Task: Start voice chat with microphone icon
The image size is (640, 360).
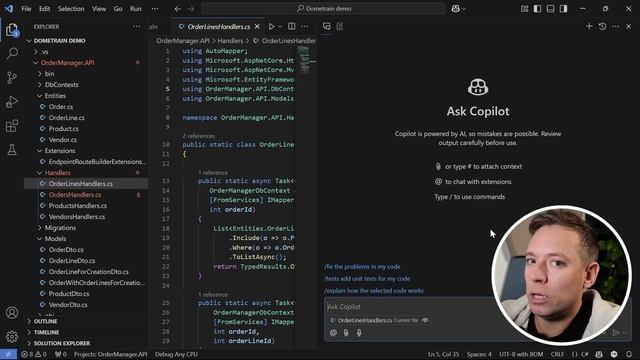Action: [x=359, y=333]
